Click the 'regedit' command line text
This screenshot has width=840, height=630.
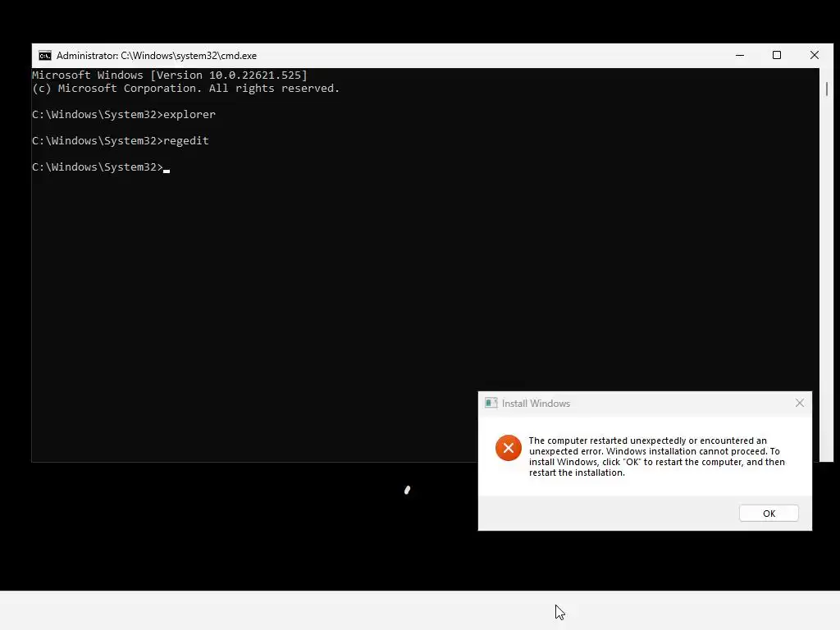pyautogui.click(x=186, y=140)
